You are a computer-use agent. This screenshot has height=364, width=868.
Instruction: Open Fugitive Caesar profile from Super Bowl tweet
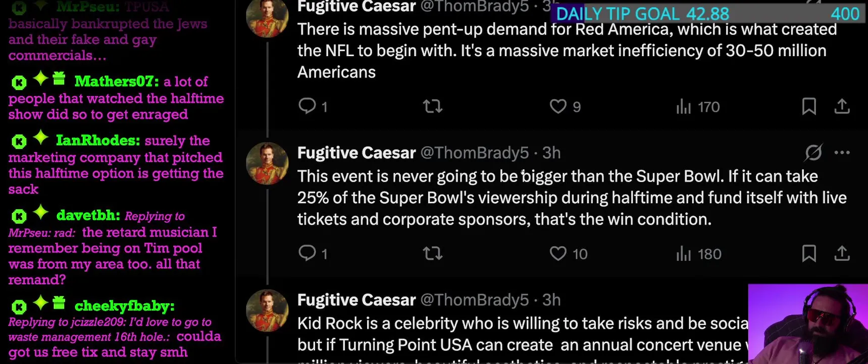coord(356,153)
